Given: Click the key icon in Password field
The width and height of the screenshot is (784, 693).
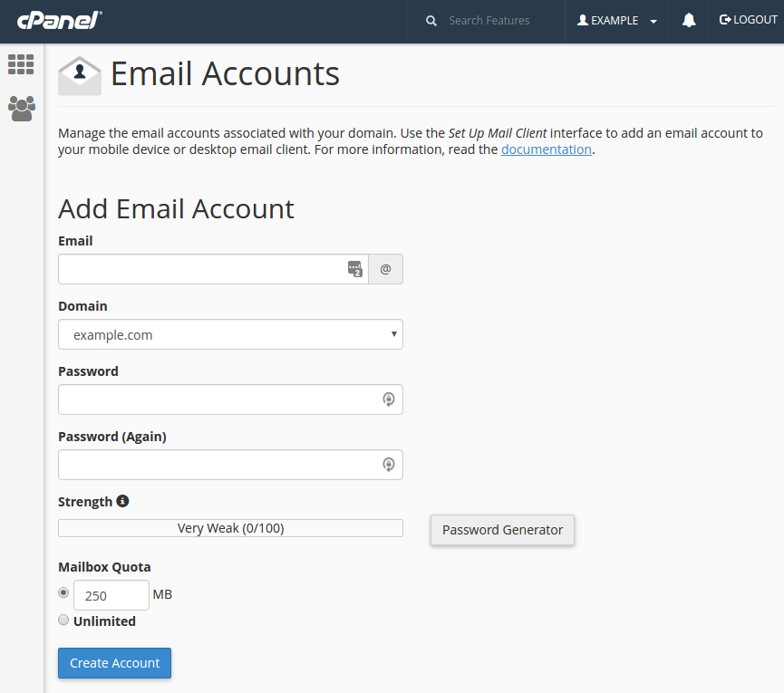Looking at the screenshot, I should coord(388,399).
